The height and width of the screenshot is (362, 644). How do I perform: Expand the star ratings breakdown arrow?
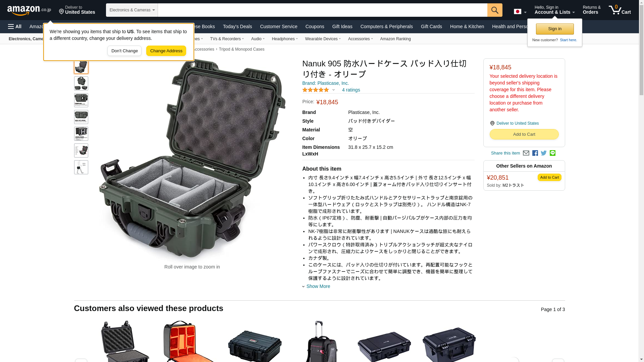[333, 90]
